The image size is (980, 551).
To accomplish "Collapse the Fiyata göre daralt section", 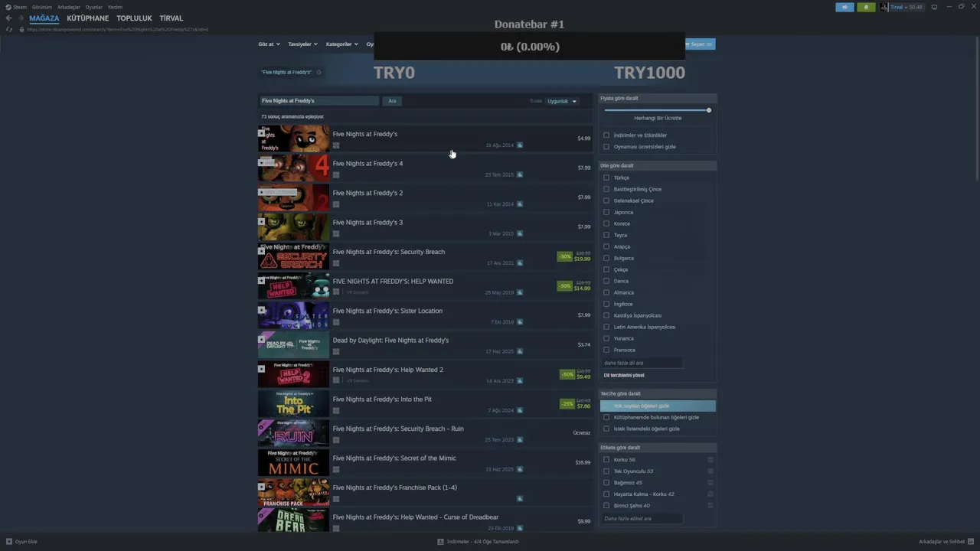I will click(658, 98).
